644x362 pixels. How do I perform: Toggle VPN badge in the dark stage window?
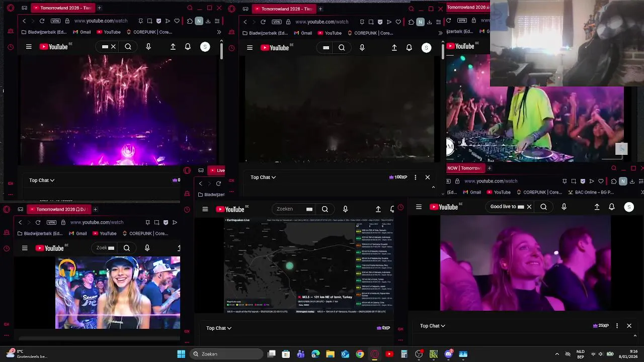(276, 22)
